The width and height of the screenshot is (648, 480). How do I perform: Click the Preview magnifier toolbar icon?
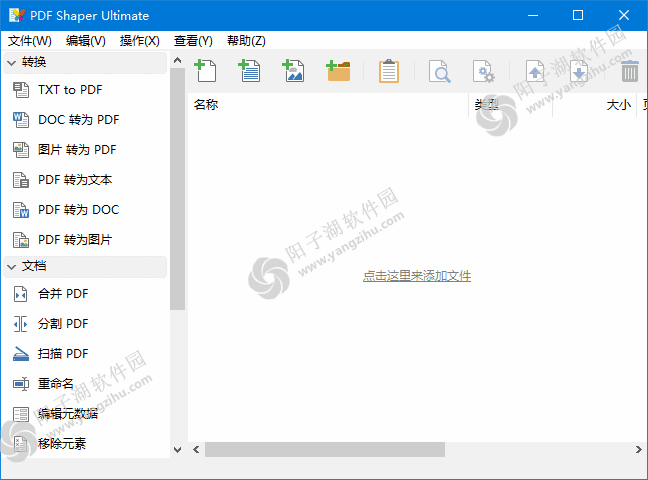(x=440, y=71)
